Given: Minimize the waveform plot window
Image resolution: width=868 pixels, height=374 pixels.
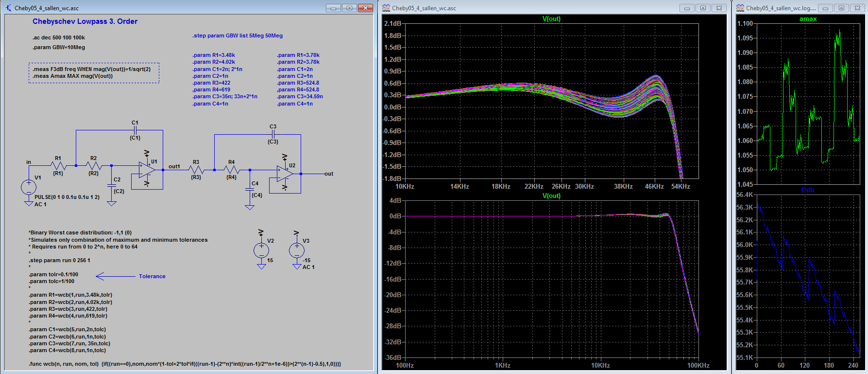Looking at the screenshot, I should coord(687,8).
